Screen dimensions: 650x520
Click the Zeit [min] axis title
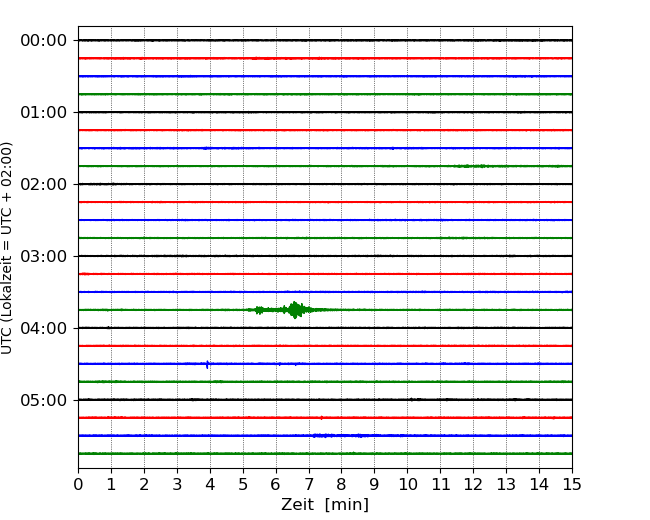pos(325,505)
